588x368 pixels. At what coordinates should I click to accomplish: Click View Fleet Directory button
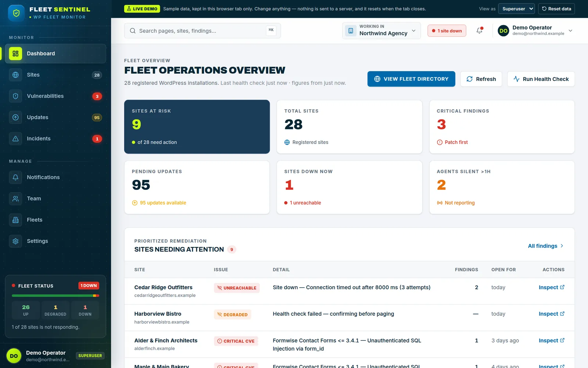pyautogui.click(x=411, y=79)
